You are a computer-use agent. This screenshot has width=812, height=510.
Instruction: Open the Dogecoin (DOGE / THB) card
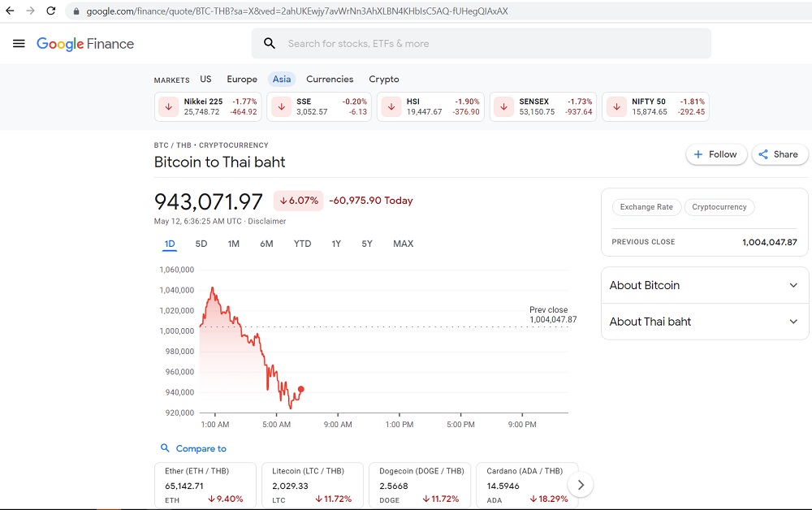tap(420, 485)
